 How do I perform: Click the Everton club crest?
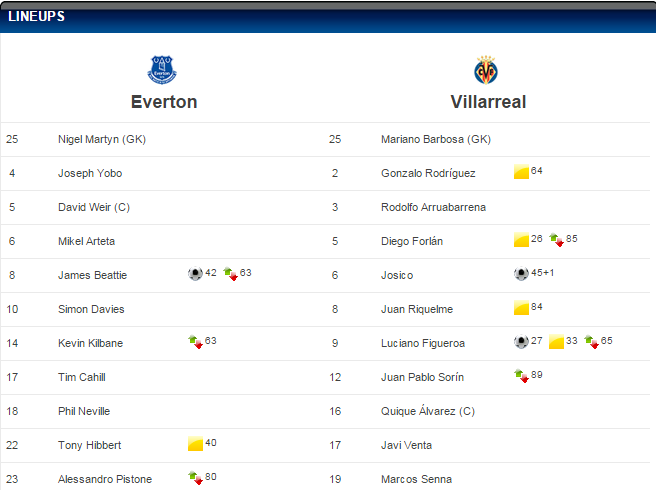(162, 70)
